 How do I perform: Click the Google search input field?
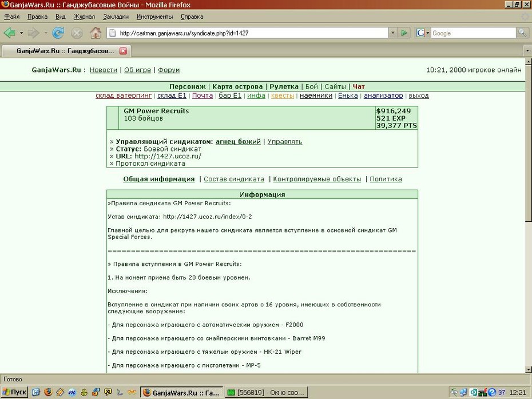[473, 33]
